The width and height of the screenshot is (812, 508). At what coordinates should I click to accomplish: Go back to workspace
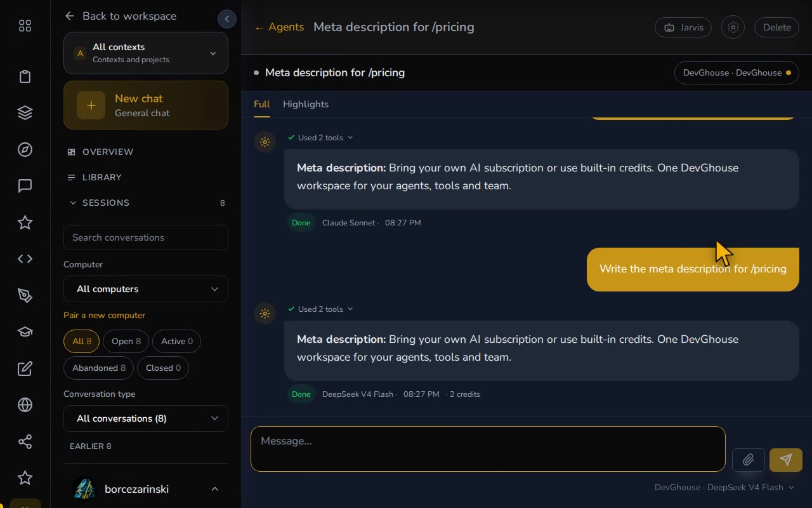[121, 16]
